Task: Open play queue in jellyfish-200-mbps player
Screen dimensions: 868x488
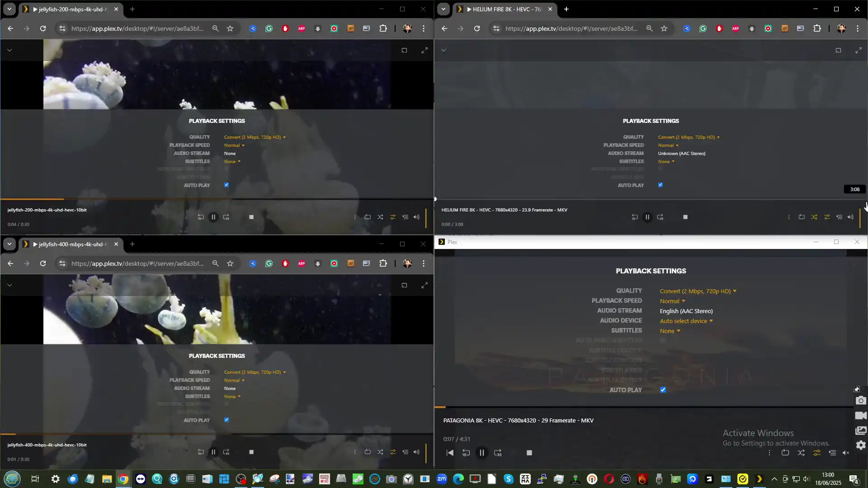Action: (x=406, y=217)
